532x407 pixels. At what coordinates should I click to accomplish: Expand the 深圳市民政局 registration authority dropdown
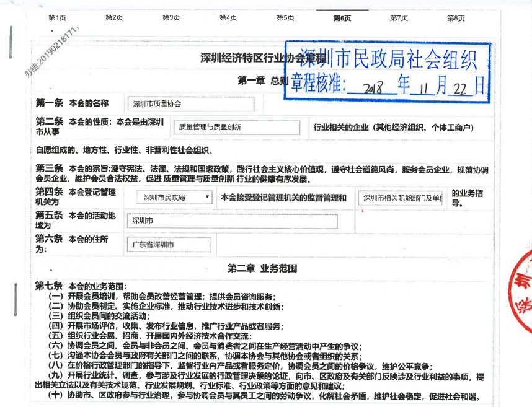pyautogui.click(x=175, y=197)
